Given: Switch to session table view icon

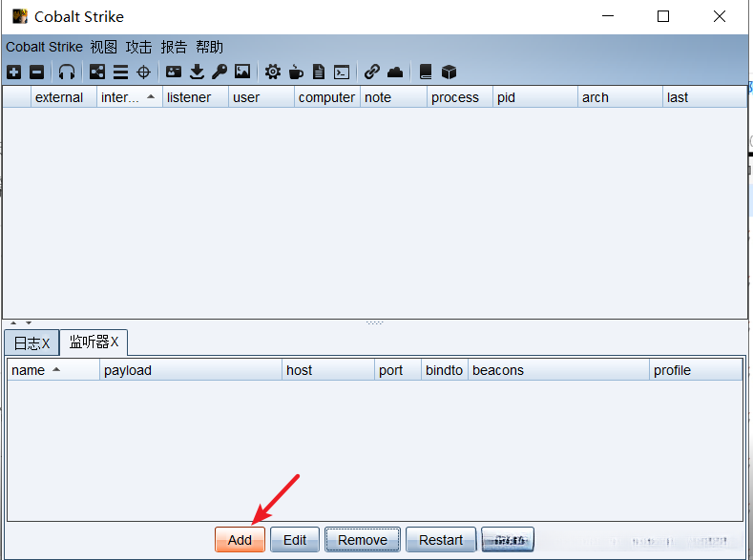Looking at the screenshot, I should 120,73.
